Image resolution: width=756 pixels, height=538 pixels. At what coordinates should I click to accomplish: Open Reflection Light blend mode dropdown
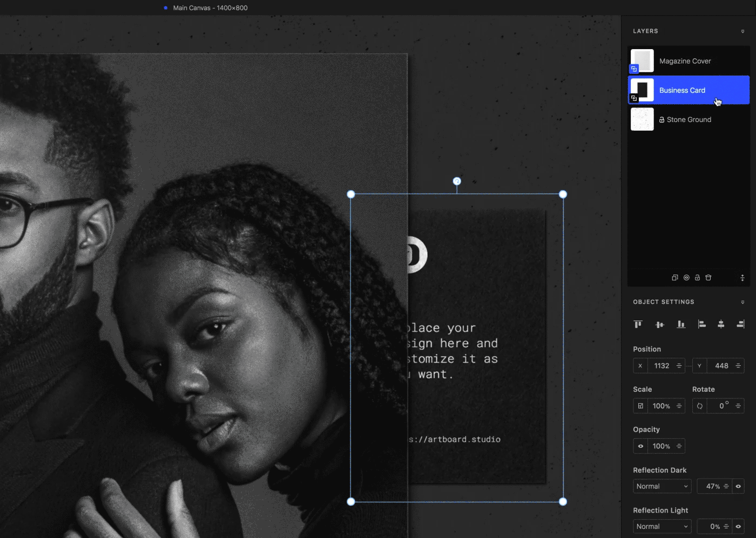pyautogui.click(x=662, y=527)
